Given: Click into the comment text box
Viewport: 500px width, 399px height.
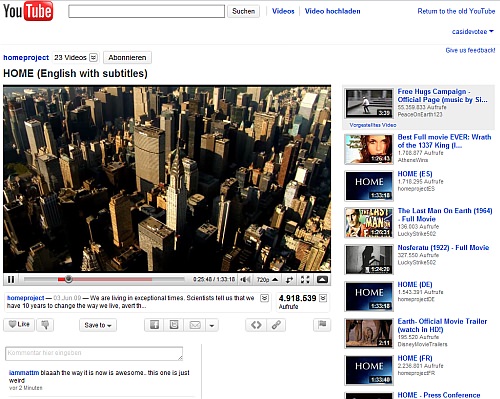Looking at the screenshot, I should (94, 353).
